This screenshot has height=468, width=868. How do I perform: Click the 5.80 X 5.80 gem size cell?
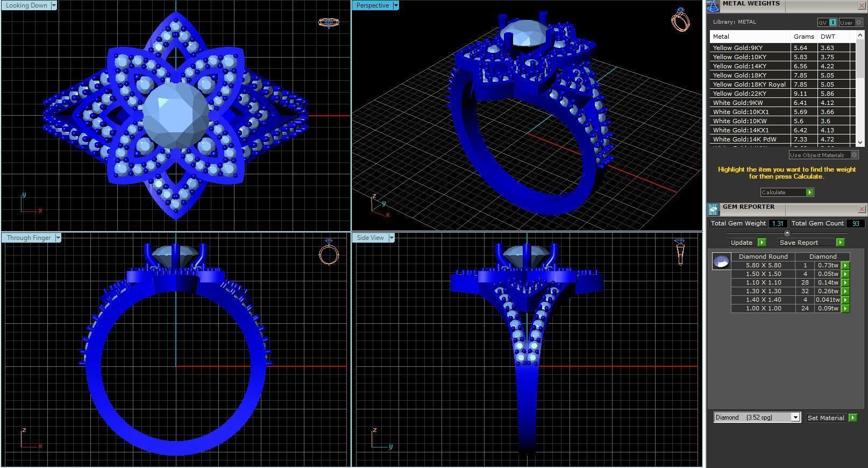click(763, 265)
